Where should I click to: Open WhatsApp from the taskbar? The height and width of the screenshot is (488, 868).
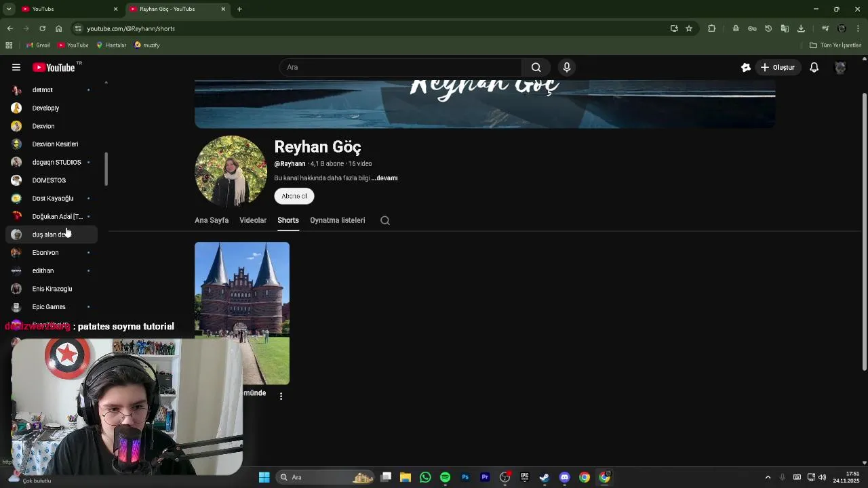(425, 477)
